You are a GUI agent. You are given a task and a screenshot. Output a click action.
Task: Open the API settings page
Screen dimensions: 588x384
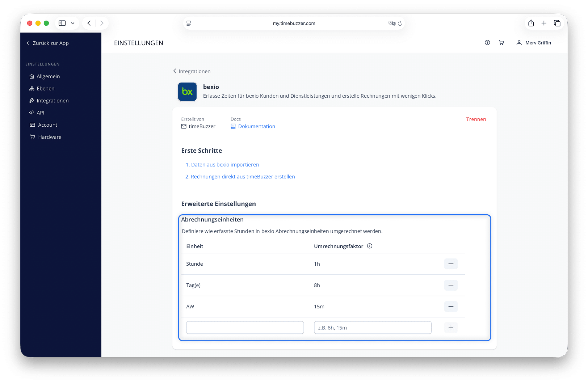point(37,113)
